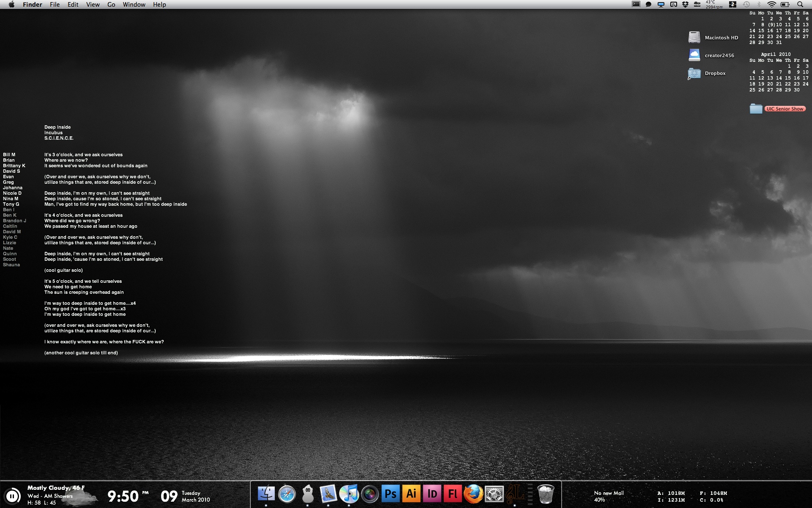Image resolution: width=812 pixels, height=508 pixels.
Task: Launch Illustrator from the Dock
Action: pos(411,494)
